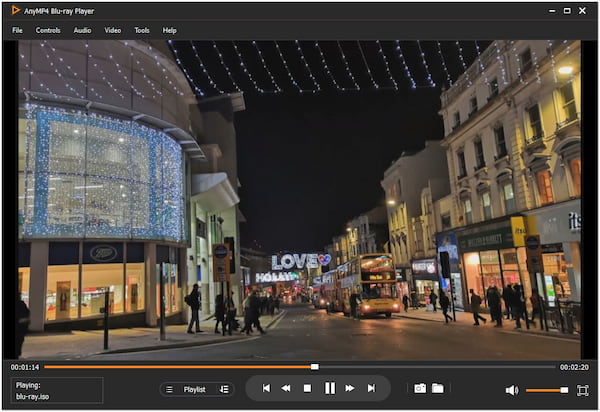
Task: Click the list icon left of Playlist
Action: coord(169,389)
